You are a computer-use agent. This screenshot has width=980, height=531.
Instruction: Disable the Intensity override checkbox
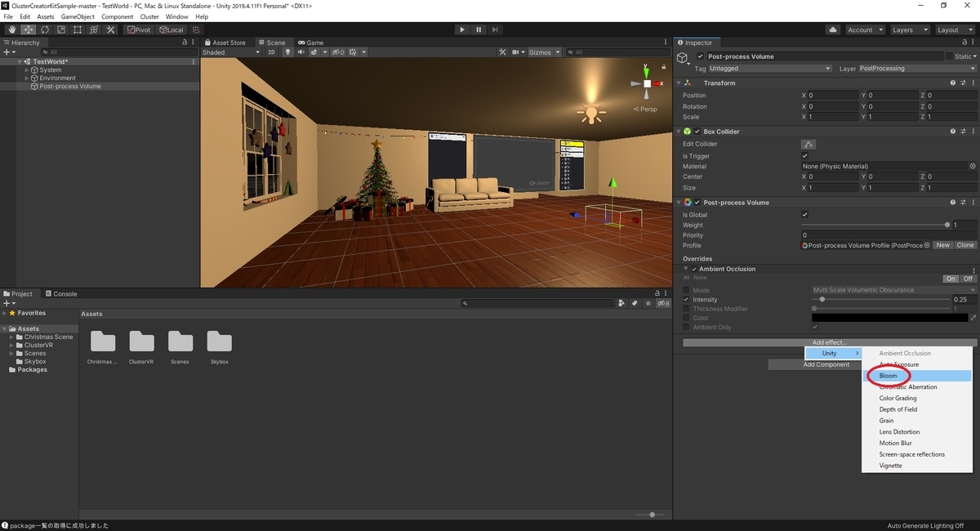coord(686,300)
